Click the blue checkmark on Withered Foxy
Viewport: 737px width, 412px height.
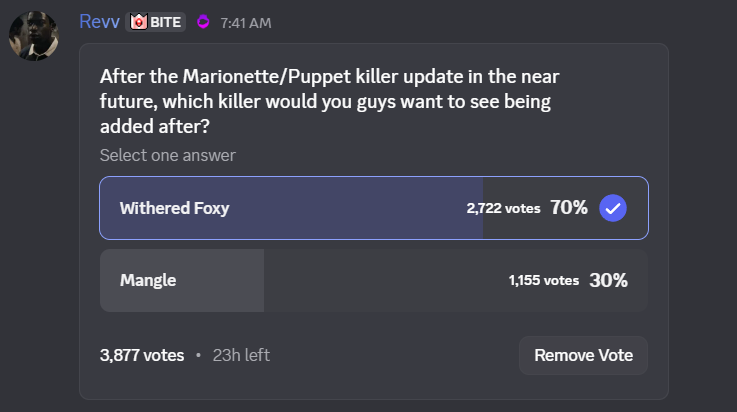pyautogui.click(x=612, y=208)
